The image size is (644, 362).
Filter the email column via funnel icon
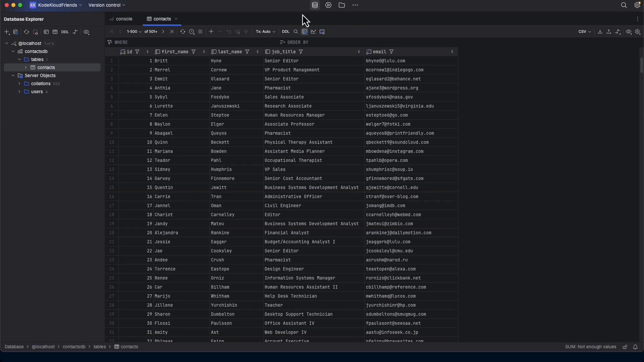(391, 52)
